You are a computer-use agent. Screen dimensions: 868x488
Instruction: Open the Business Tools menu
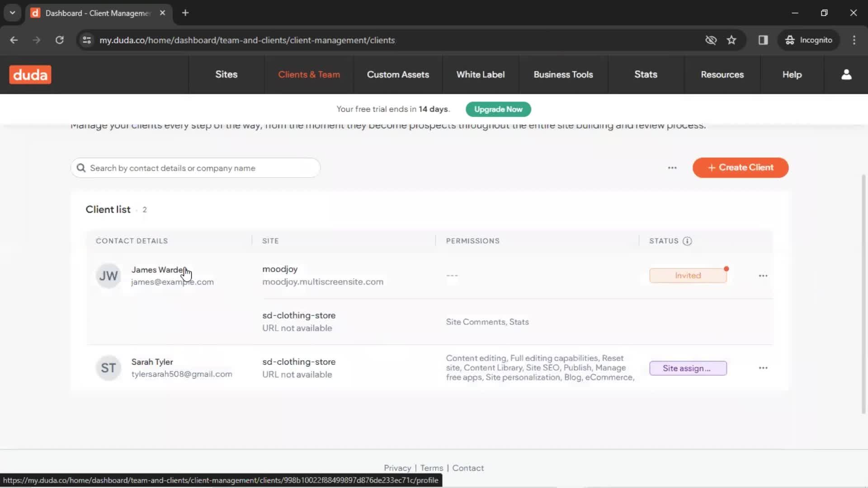(563, 75)
